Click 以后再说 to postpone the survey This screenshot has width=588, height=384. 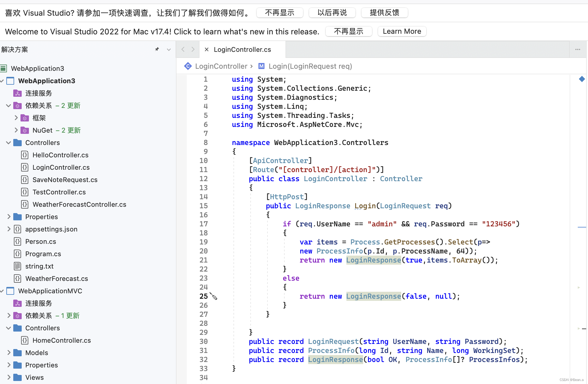[x=332, y=13]
